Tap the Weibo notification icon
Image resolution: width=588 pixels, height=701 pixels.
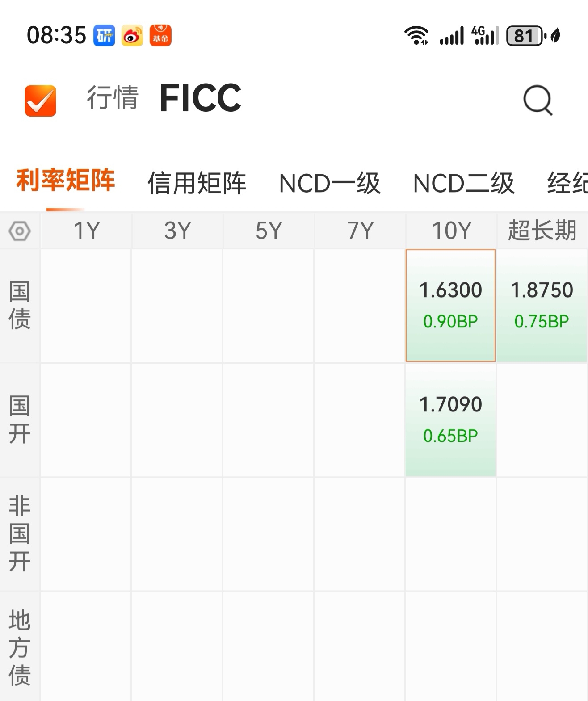(x=132, y=36)
